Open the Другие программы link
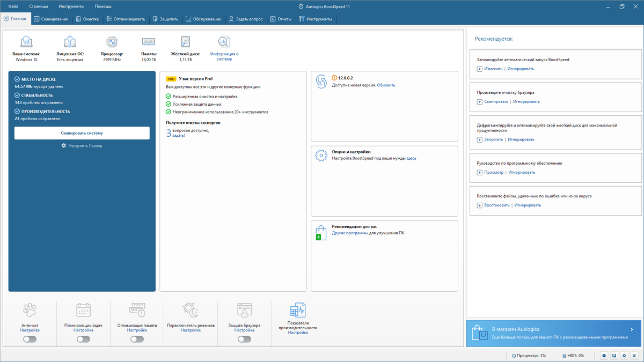The width and height of the screenshot is (644, 362). tap(350, 233)
